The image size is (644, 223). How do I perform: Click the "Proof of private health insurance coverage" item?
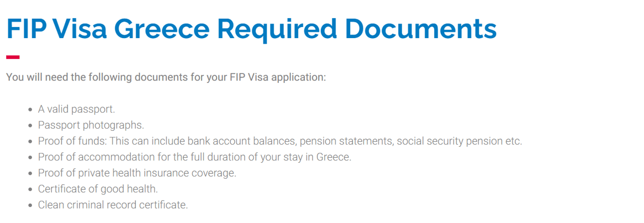click(137, 173)
